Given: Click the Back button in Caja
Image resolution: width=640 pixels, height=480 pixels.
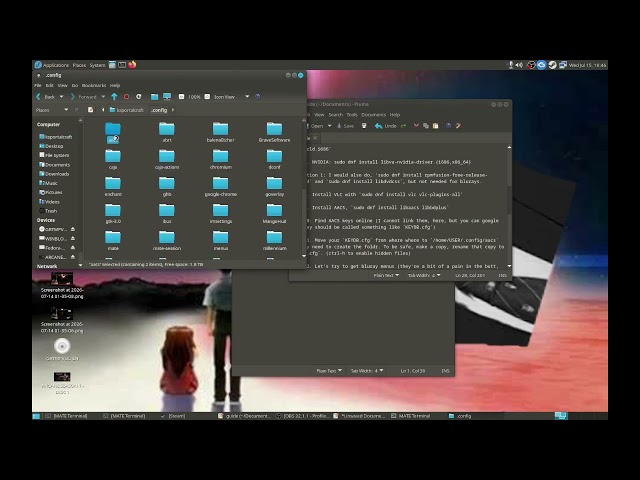Looking at the screenshot, I should [46, 97].
